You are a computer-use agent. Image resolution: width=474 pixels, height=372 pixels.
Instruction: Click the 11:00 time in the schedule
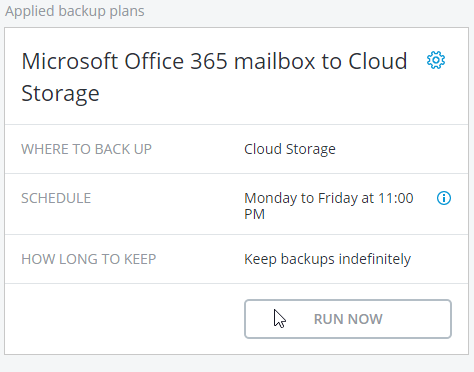[396, 198]
